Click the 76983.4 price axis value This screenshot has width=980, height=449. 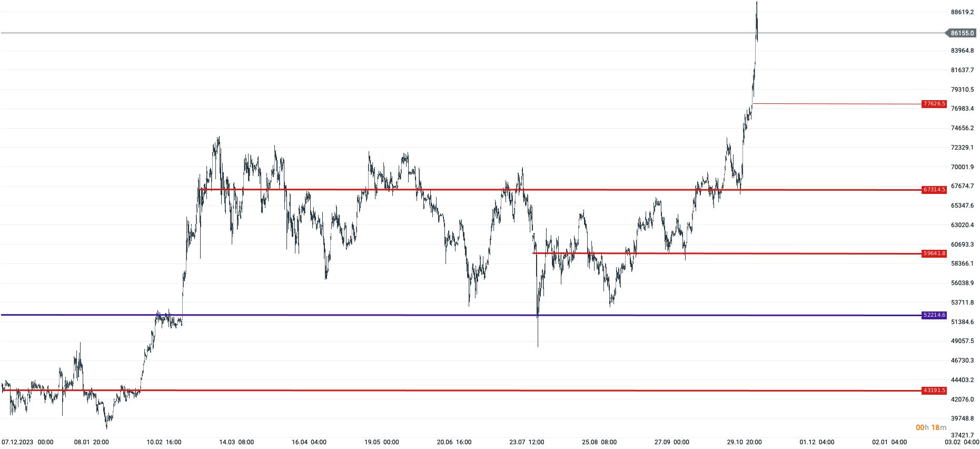click(962, 109)
